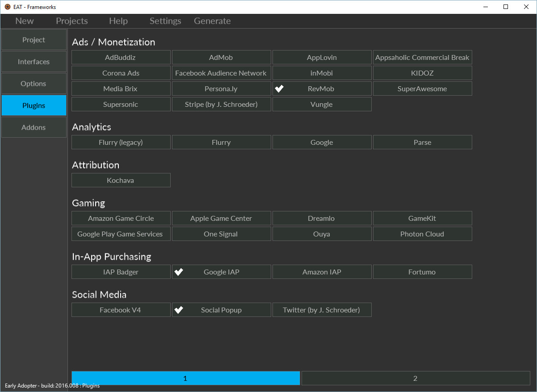Switch to the Interfaces sidebar tab
The height and width of the screenshot is (392, 537).
point(34,62)
